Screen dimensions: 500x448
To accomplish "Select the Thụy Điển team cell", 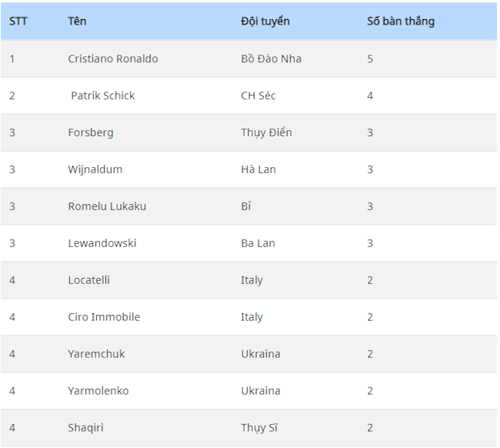I will tap(266, 132).
